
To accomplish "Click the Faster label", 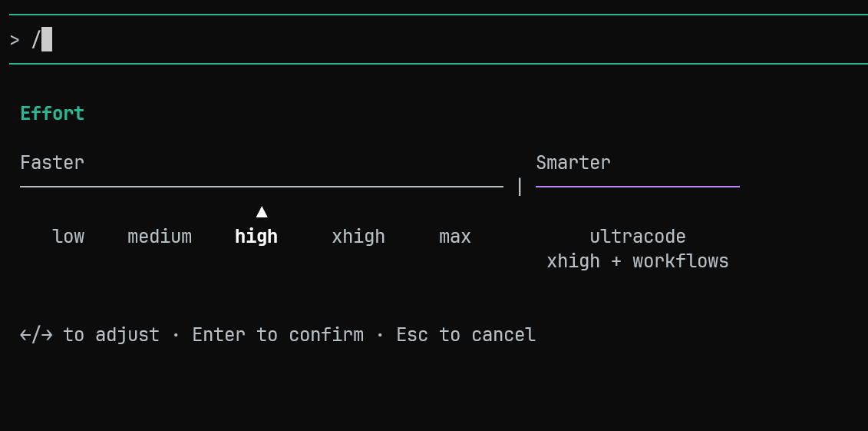I will (52, 162).
